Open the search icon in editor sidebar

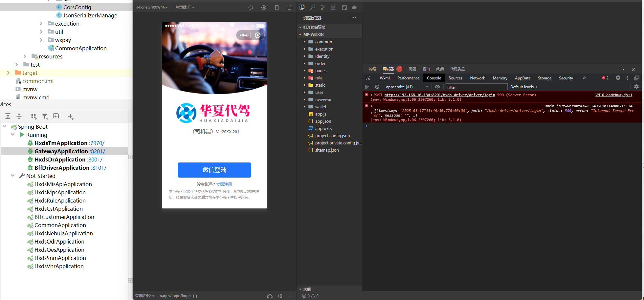[313, 7]
